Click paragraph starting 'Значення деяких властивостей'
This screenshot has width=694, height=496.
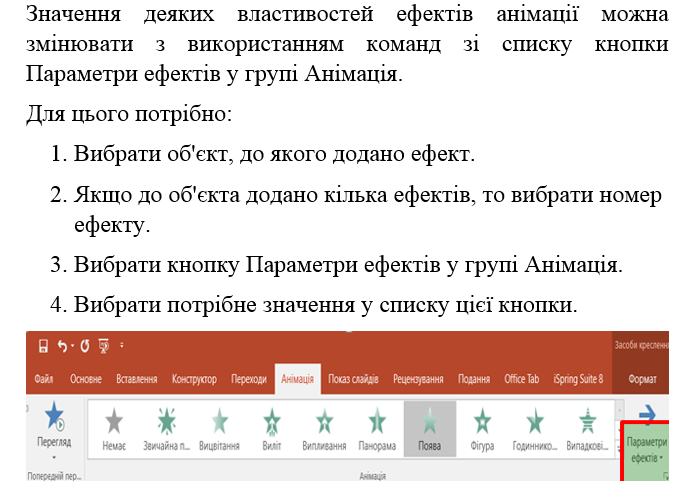pyautogui.click(x=347, y=44)
